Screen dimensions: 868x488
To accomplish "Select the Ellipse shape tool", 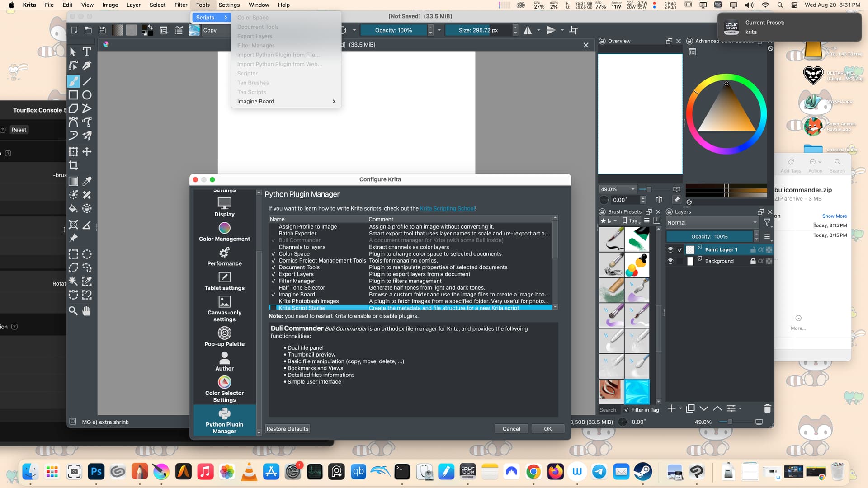I will [x=87, y=95].
